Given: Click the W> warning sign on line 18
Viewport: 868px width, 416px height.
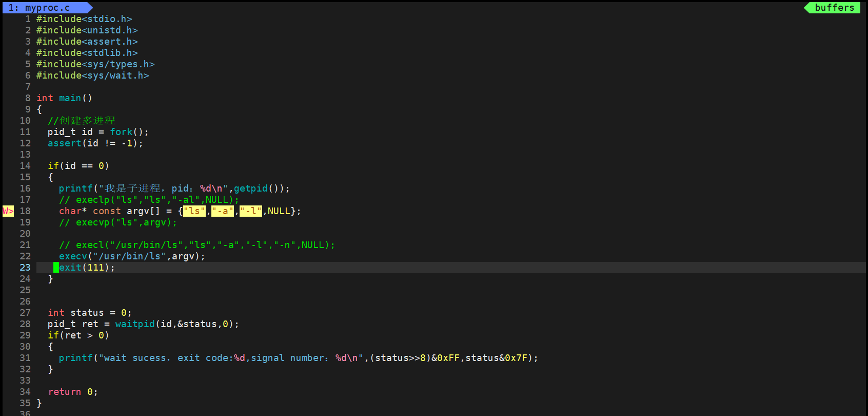Looking at the screenshot, I should tap(8, 211).
